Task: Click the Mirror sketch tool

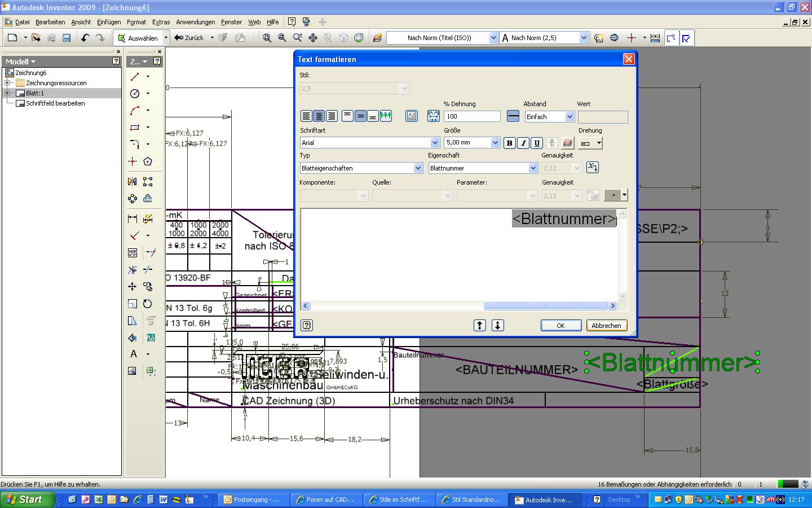Action: 133,182
